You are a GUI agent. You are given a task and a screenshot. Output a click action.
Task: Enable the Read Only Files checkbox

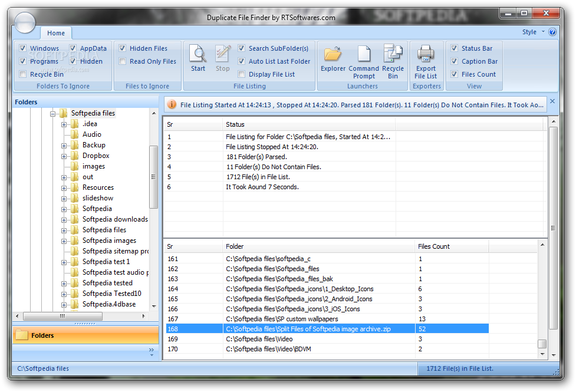tap(123, 61)
